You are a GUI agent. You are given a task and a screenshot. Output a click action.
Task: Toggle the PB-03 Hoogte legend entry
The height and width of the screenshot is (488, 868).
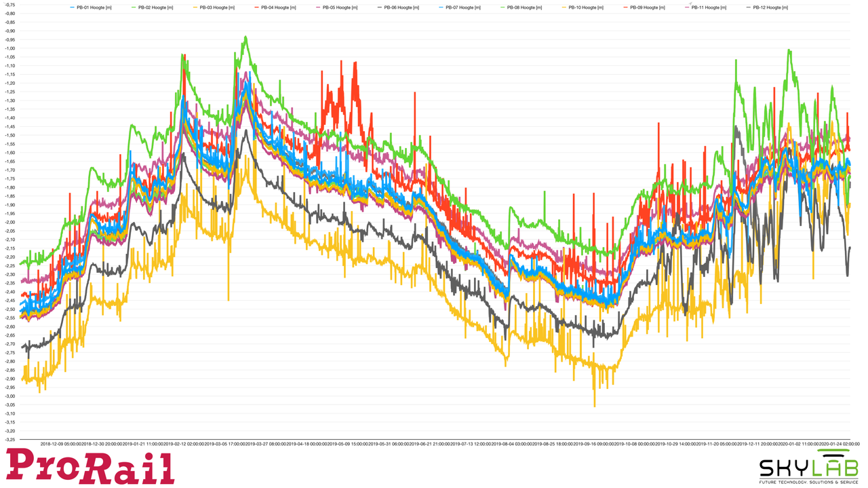(214, 7)
